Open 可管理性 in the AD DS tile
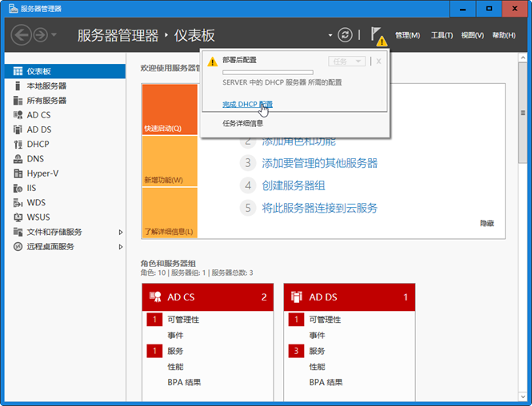532x406 pixels. click(x=325, y=320)
